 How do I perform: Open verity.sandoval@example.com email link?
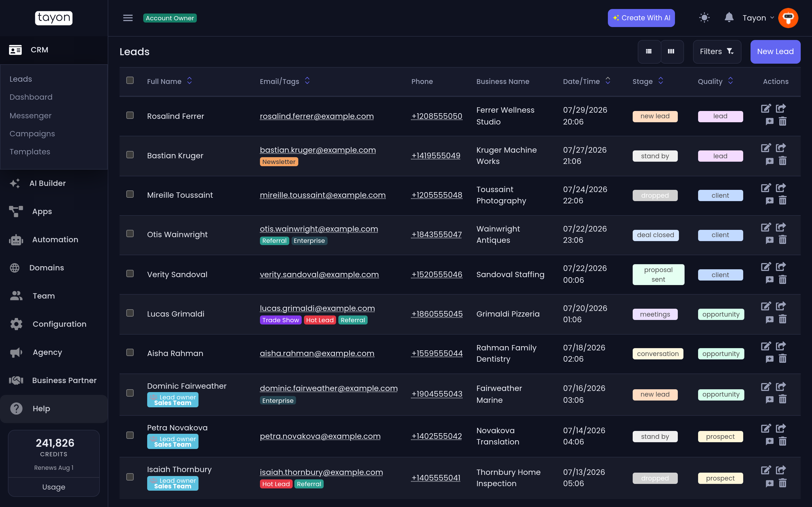319,275
